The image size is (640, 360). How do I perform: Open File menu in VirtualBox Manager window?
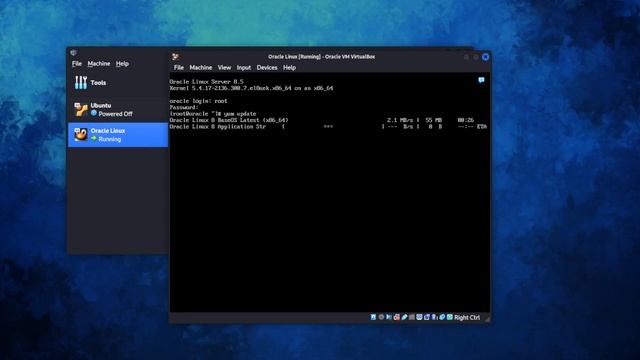click(76, 64)
